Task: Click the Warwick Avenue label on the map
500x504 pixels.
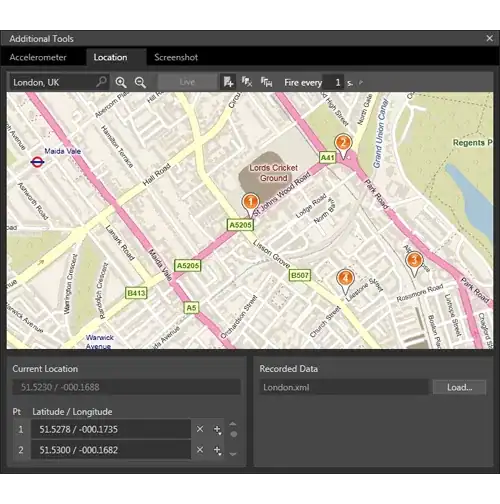Action: (x=99, y=342)
